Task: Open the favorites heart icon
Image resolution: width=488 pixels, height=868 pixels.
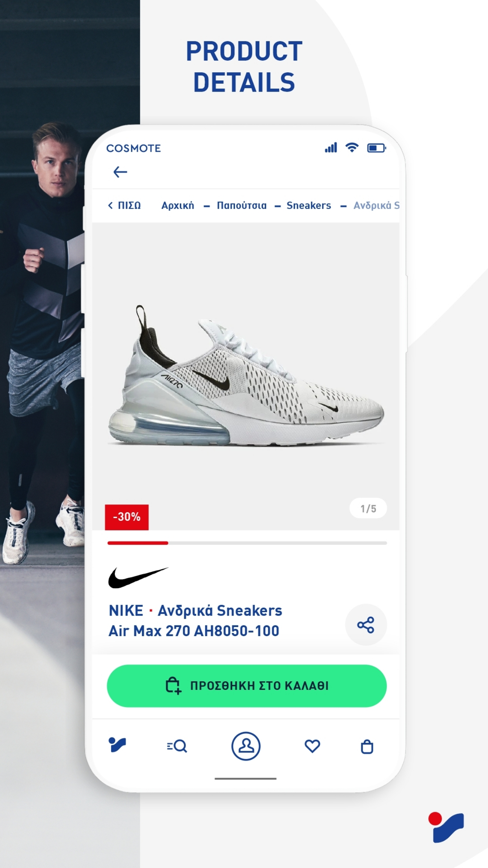Action: point(312,746)
